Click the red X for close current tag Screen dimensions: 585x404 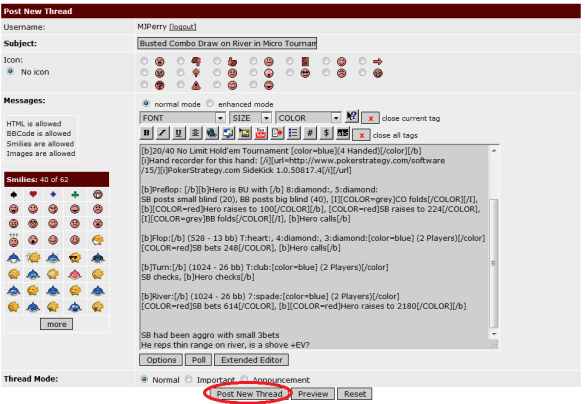[x=370, y=118]
